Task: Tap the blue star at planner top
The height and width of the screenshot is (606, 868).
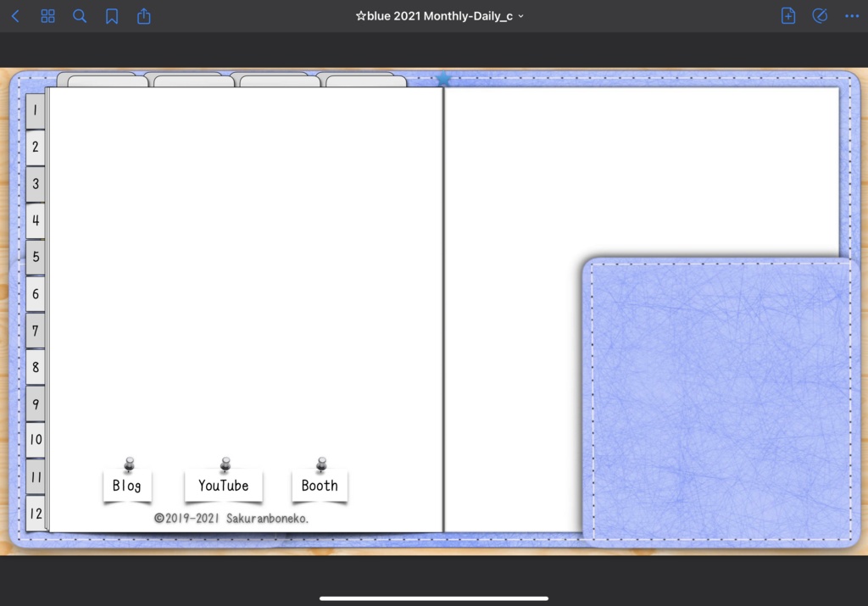Action: 443,79
